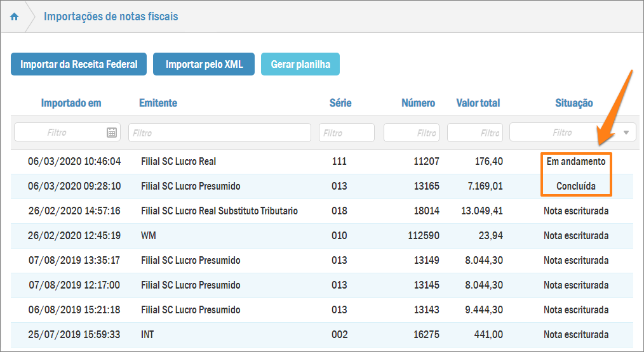Sort by Emitente column header
The width and height of the screenshot is (644, 352).
click(x=158, y=103)
